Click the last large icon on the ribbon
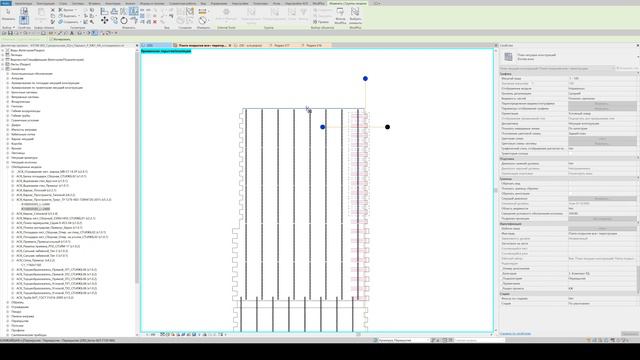 point(355,12)
